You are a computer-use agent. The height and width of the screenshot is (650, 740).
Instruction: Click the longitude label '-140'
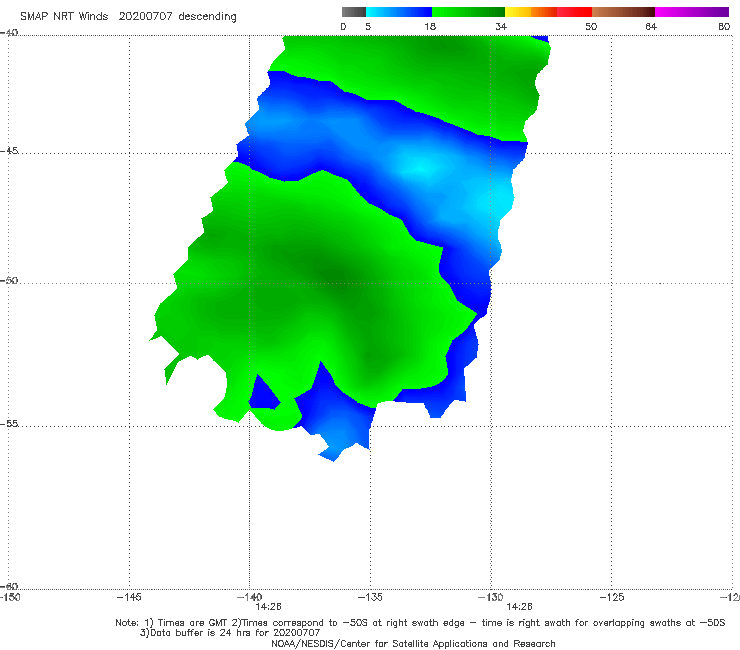click(249, 597)
